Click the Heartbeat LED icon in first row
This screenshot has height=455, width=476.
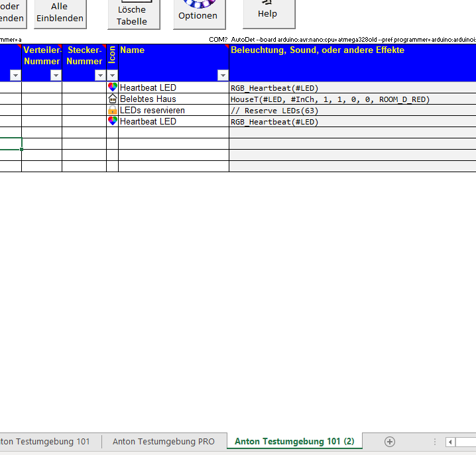(x=112, y=87)
